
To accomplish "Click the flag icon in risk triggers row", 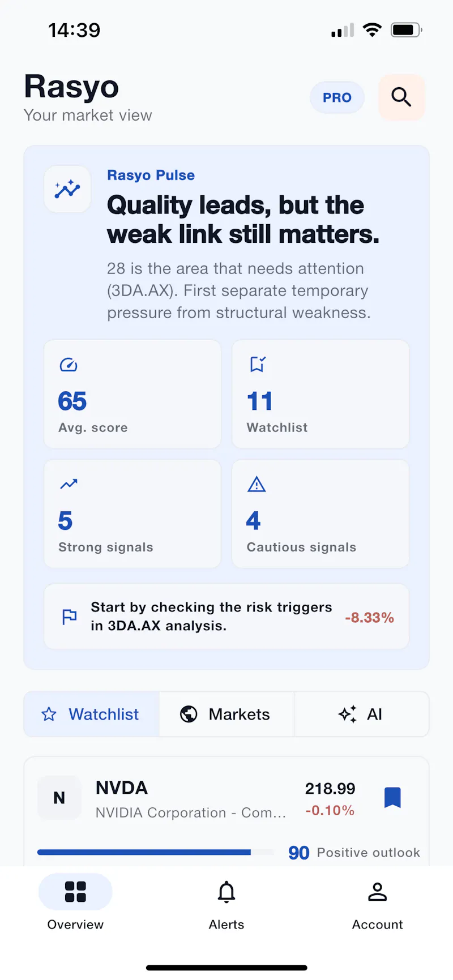I will (x=69, y=617).
